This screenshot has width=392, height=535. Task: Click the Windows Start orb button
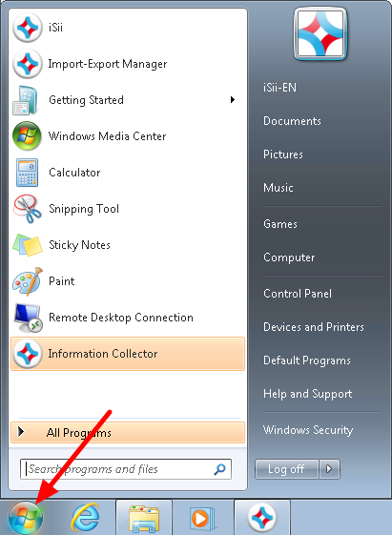(x=26, y=518)
